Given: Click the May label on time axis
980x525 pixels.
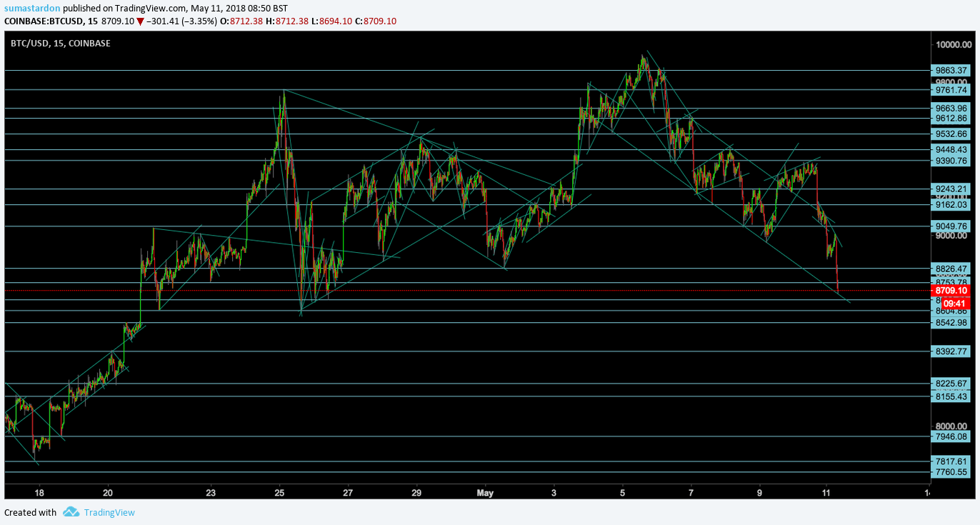Looking at the screenshot, I should tap(485, 493).
